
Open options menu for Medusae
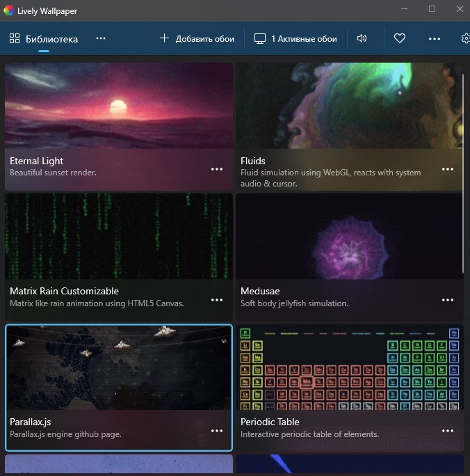click(448, 300)
